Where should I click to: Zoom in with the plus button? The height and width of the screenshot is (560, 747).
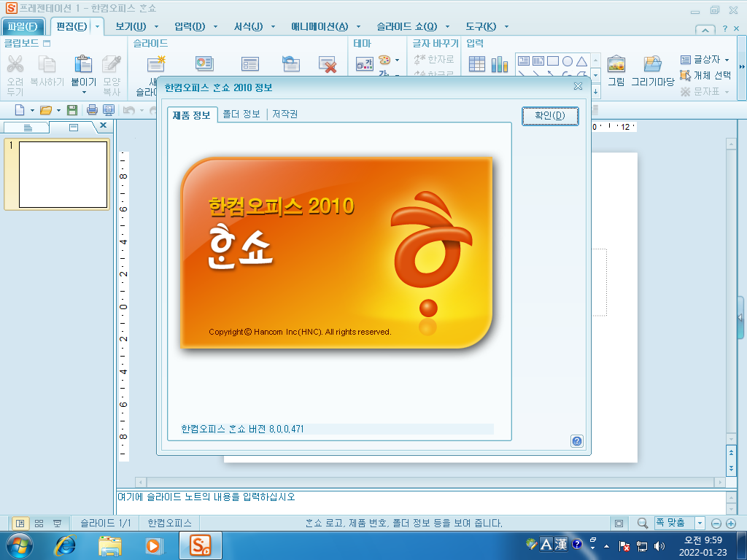[731, 524]
